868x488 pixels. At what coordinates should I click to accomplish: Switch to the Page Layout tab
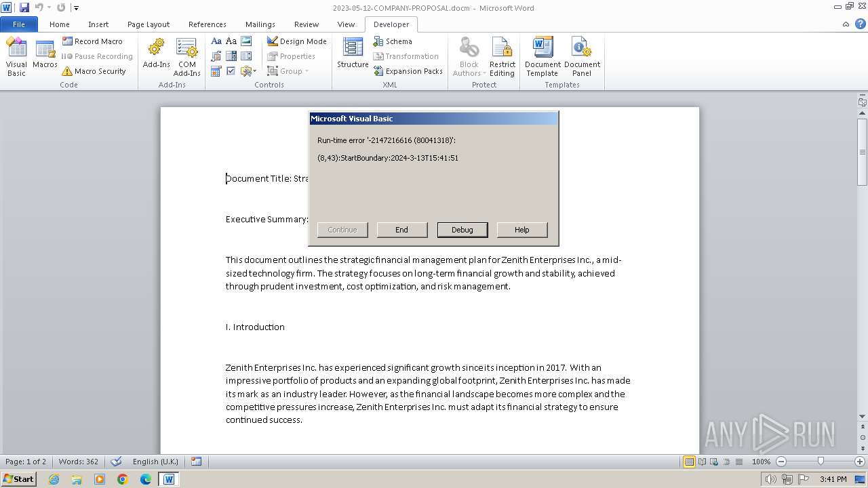pyautogui.click(x=149, y=24)
